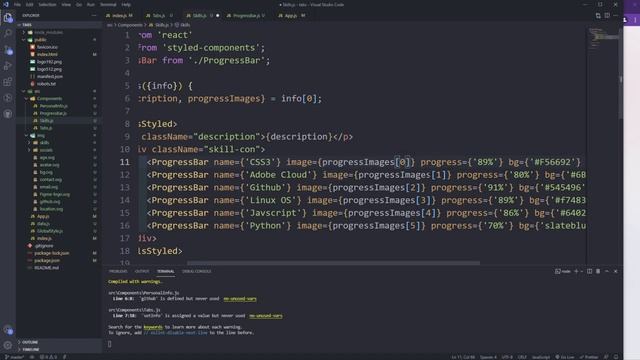The width and height of the screenshot is (640, 360).
Task: Click the Components breadcrumb
Action: click(x=130, y=25)
